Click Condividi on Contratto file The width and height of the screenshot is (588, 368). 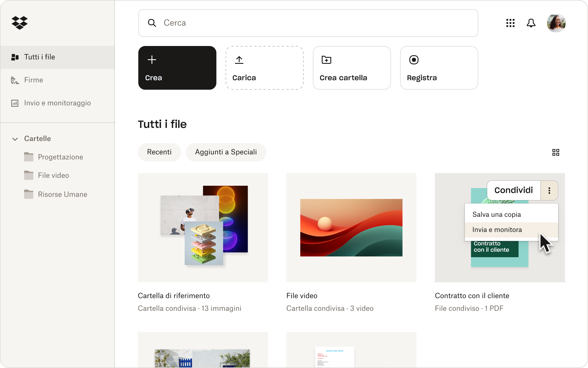pyautogui.click(x=513, y=190)
